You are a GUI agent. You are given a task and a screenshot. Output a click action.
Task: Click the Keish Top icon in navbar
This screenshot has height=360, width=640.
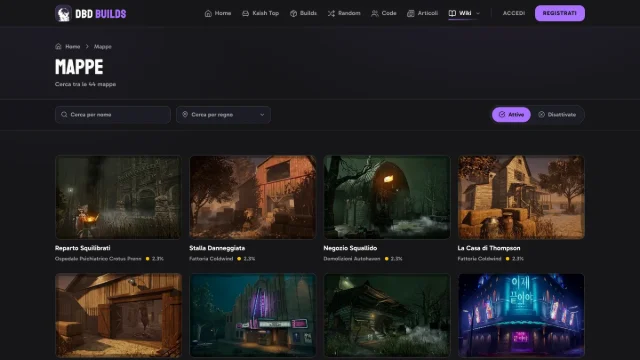click(x=245, y=13)
